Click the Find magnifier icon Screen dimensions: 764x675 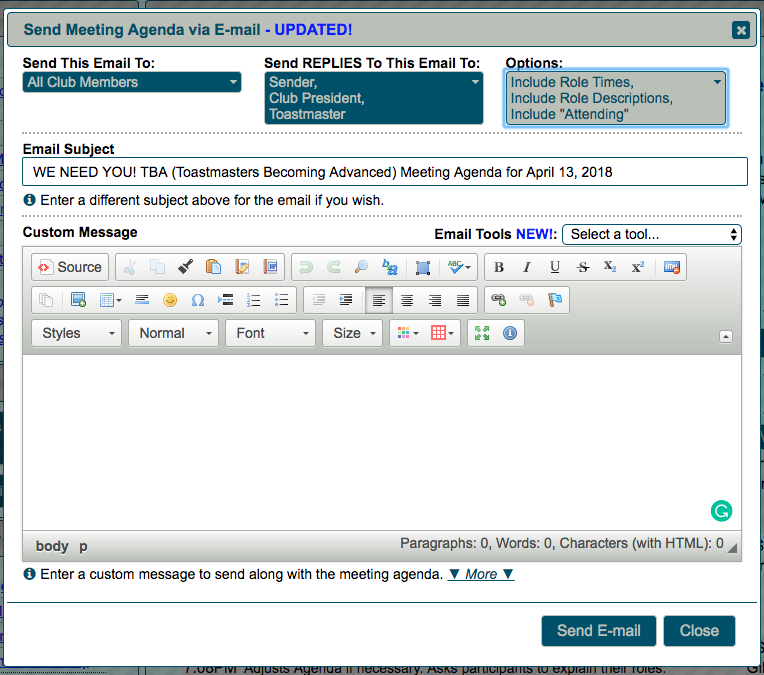pyautogui.click(x=361, y=267)
